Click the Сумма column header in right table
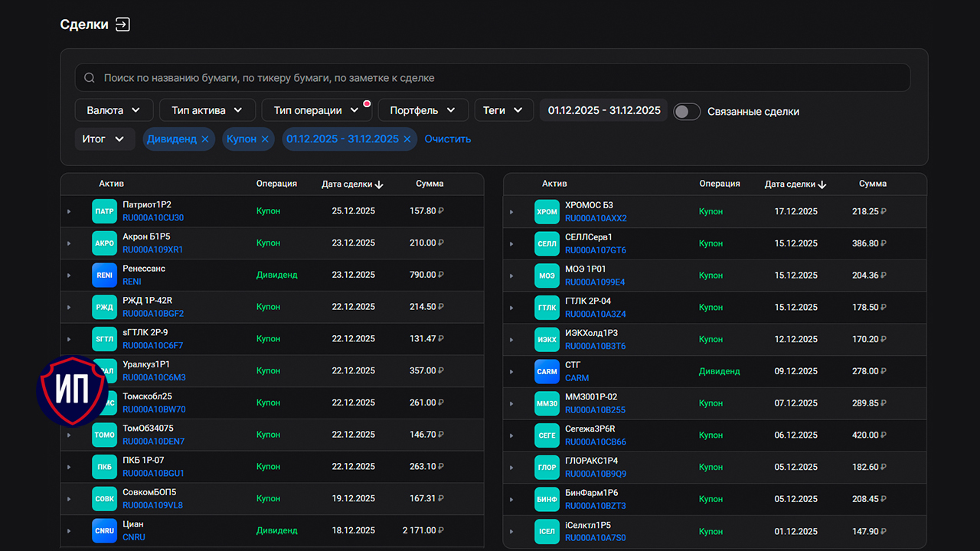This screenshot has height=551, width=980. [872, 184]
